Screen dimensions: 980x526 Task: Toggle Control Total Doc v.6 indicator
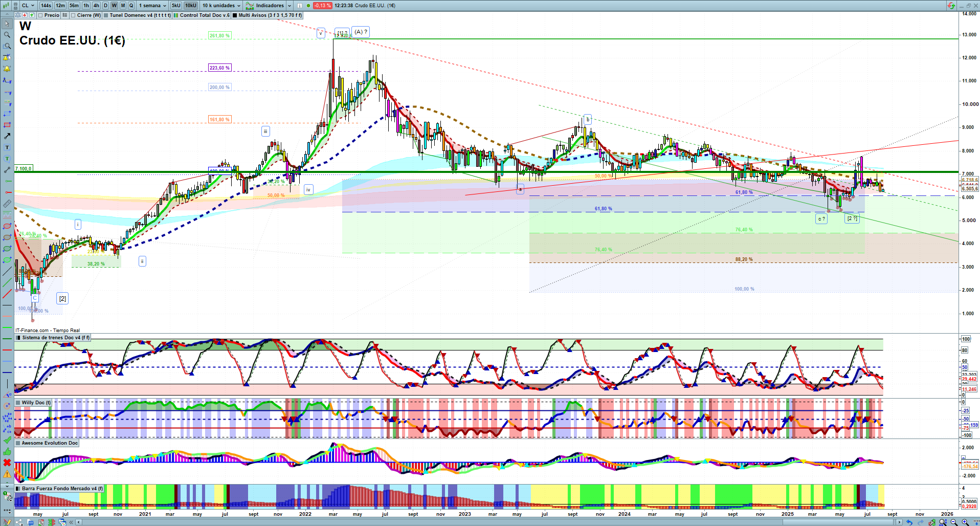(202, 15)
